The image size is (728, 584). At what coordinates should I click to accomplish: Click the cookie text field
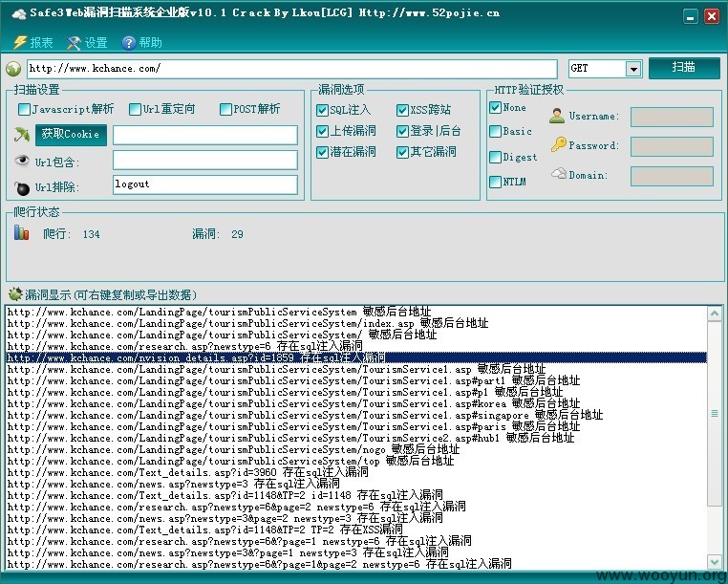(x=204, y=135)
